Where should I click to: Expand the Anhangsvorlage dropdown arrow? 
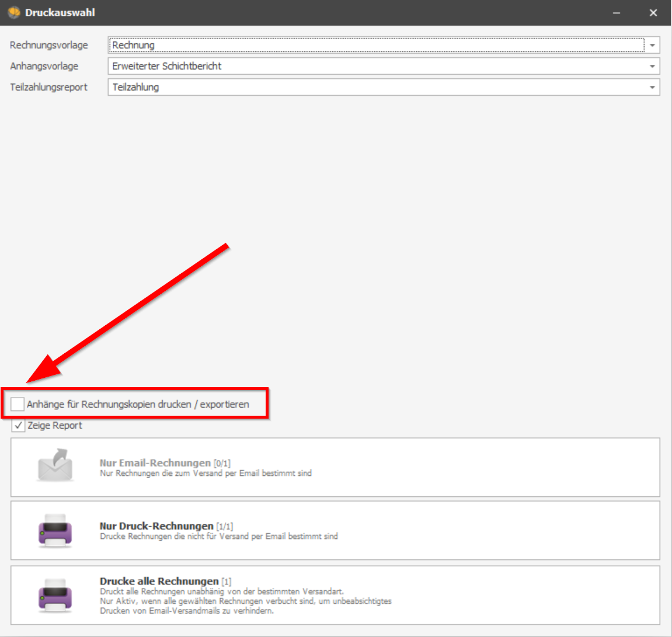click(652, 66)
